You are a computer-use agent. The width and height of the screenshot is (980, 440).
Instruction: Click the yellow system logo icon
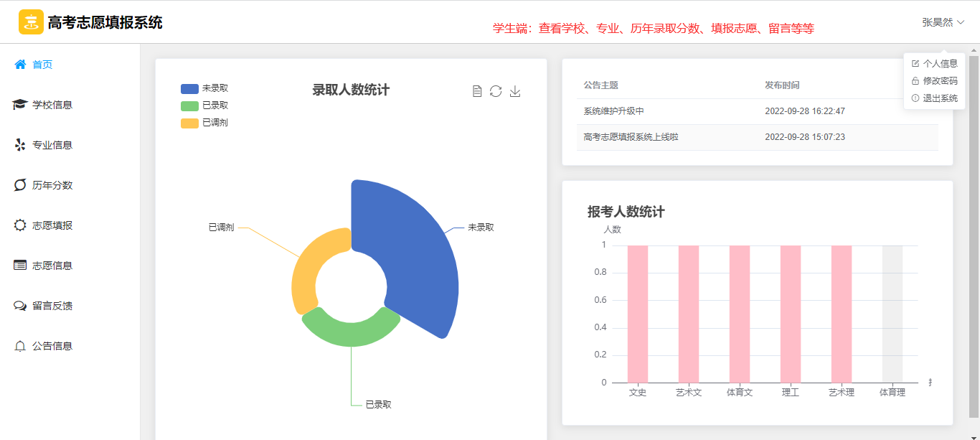tap(31, 22)
